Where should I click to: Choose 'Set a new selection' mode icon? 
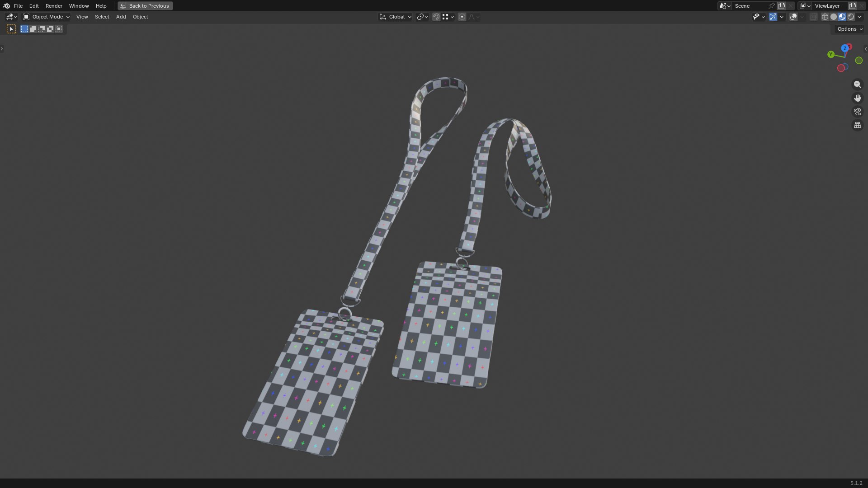(24, 29)
